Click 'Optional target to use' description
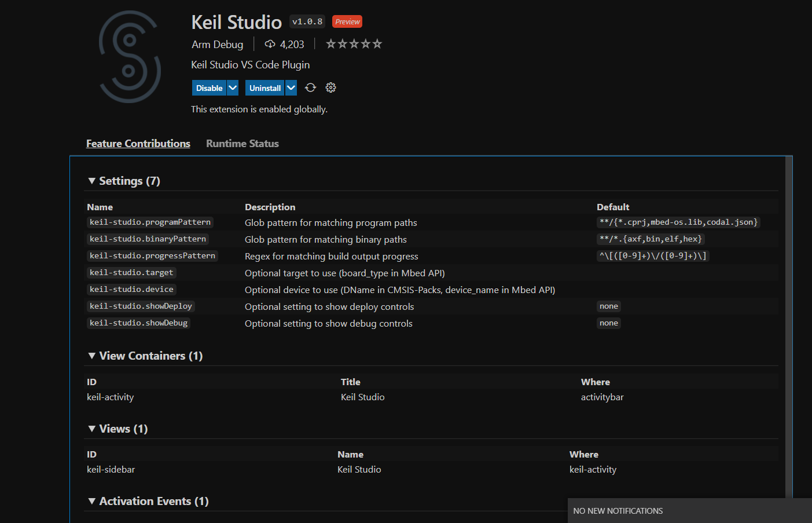The width and height of the screenshot is (812, 523). pyautogui.click(x=345, y=273)
